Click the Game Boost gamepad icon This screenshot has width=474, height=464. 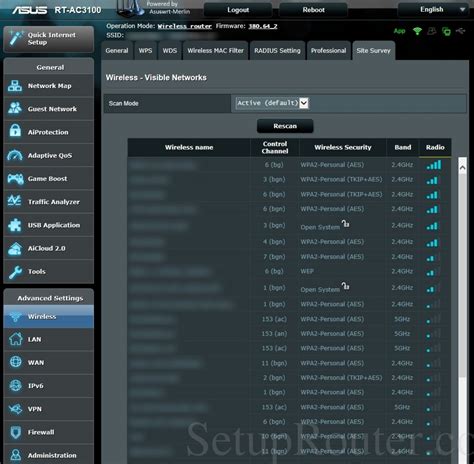pyautogui.click(x=15, y=179)
